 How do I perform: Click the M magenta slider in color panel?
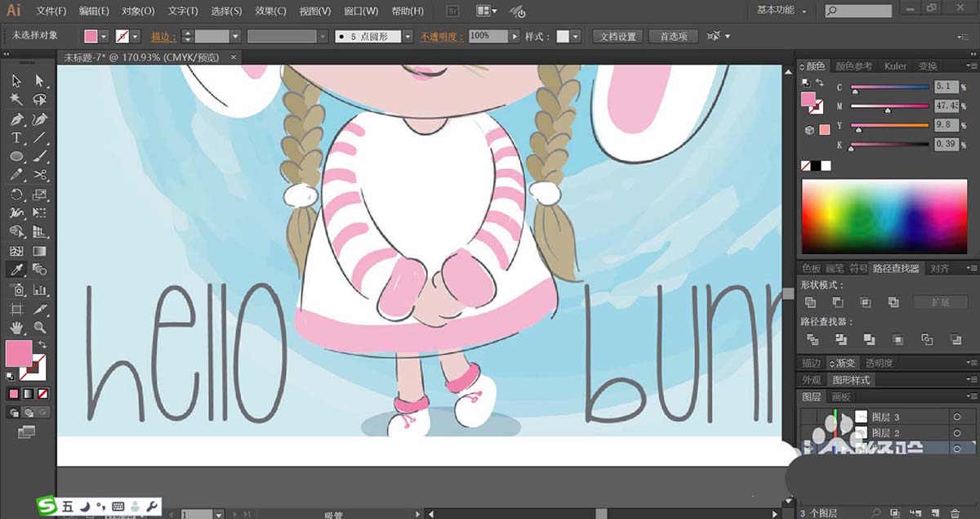click(889, 106)
